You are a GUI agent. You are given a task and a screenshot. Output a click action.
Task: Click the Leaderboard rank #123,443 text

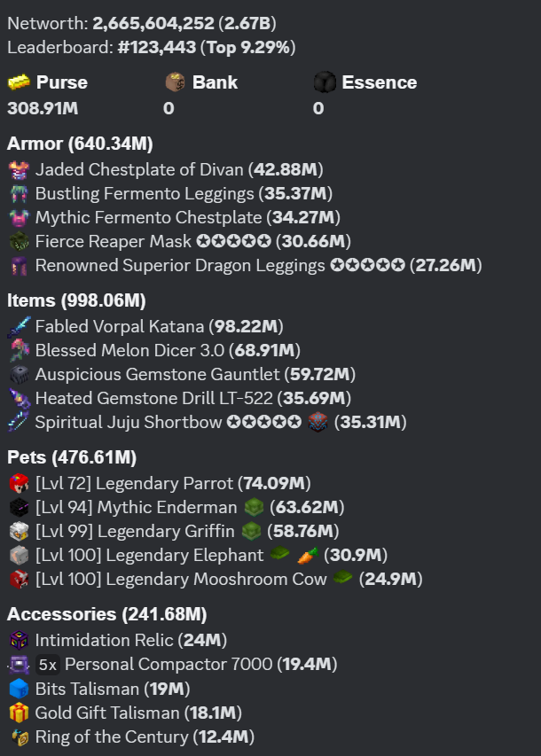pos(157,47)
